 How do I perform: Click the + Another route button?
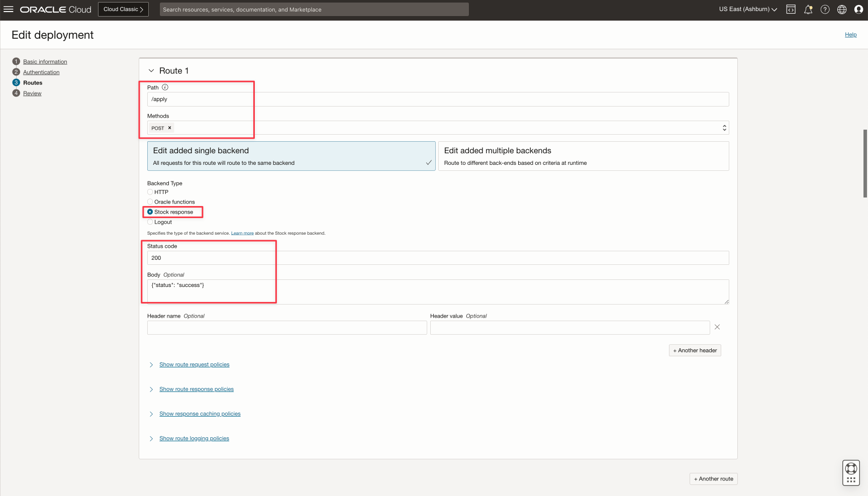[x=713, y=479]
